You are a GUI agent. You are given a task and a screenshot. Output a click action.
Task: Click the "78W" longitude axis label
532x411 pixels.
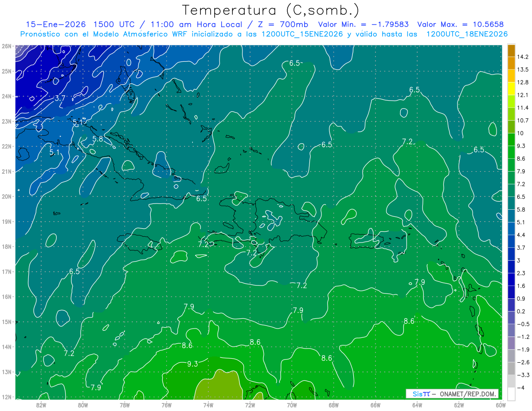(125, 405)
